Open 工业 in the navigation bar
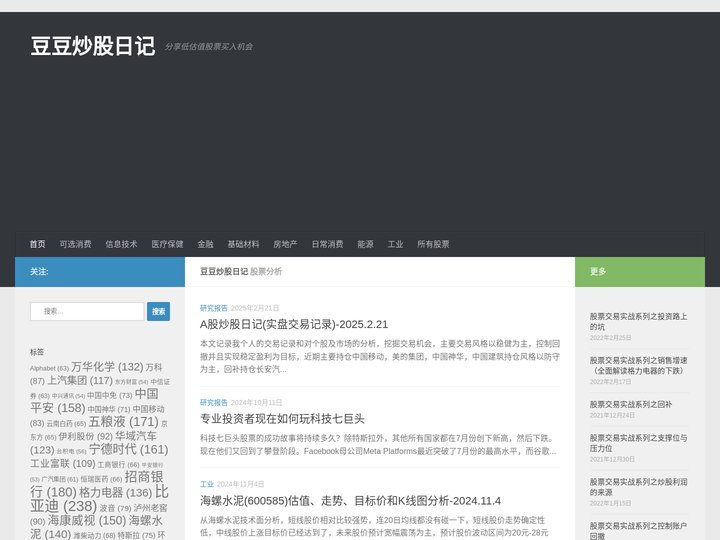The image size is (720, 540). 395,244
